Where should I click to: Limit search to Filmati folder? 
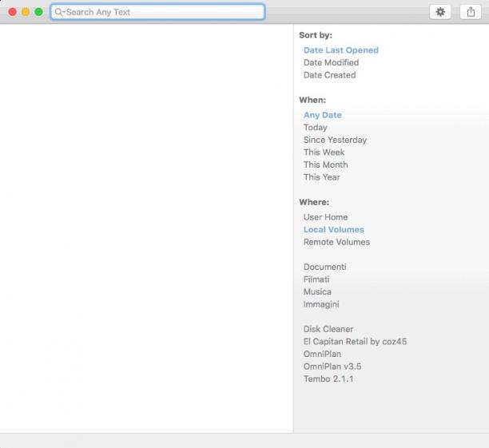(316, 280)
